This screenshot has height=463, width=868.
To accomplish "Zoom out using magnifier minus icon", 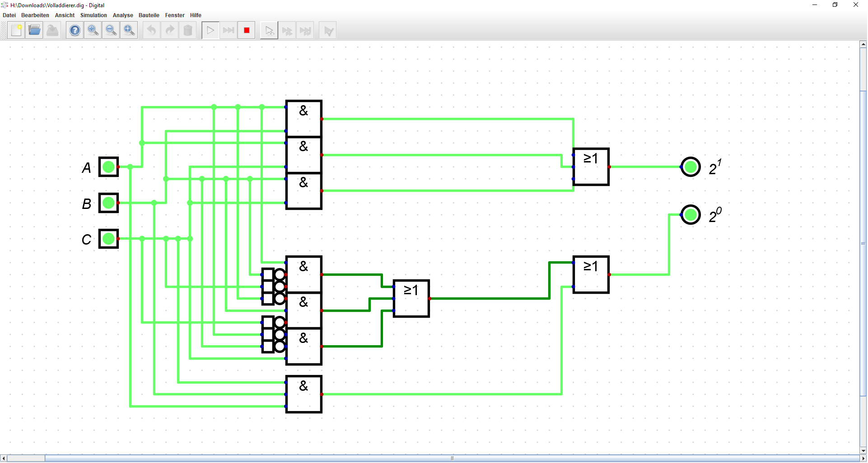I will [111, 31].
